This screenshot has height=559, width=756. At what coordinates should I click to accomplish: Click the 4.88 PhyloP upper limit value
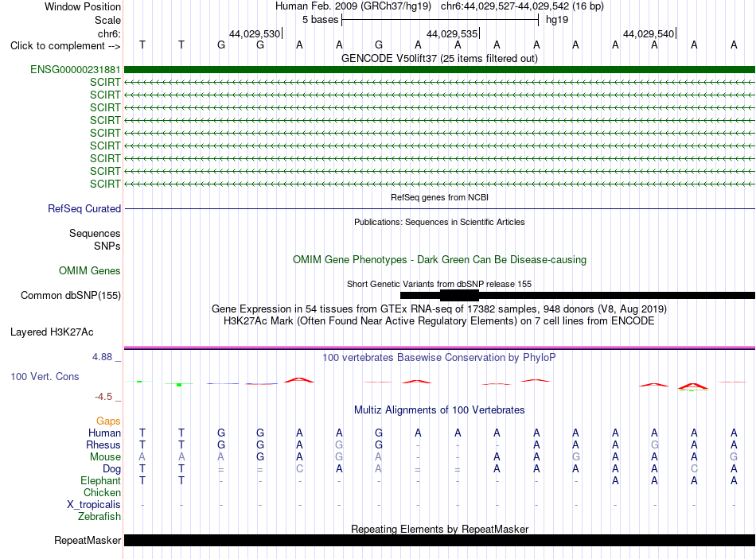tap(102, 357)
